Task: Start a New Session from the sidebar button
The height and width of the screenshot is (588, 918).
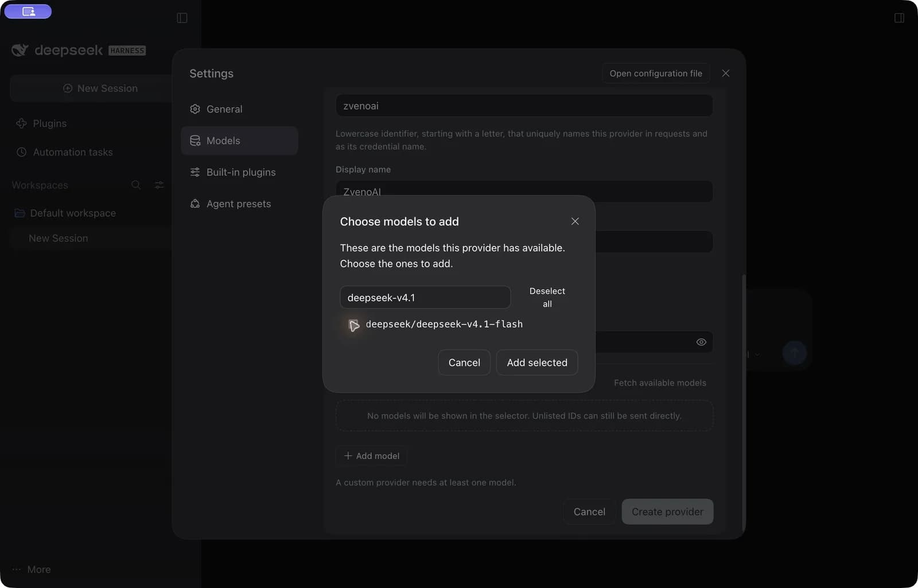Action: tap(92, 88)
